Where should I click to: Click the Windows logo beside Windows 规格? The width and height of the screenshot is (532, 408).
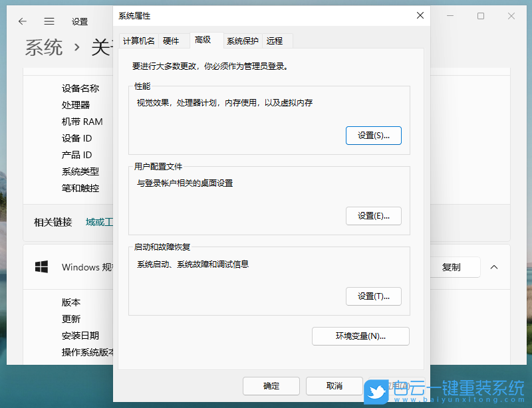(41, 267)
